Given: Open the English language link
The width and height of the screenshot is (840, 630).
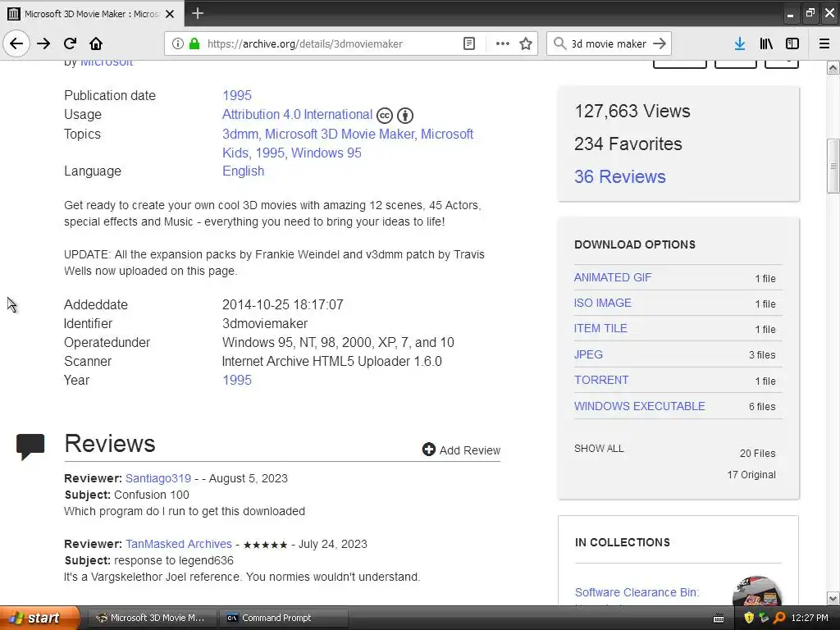Looking at the screenshot, I should point(243,171).
